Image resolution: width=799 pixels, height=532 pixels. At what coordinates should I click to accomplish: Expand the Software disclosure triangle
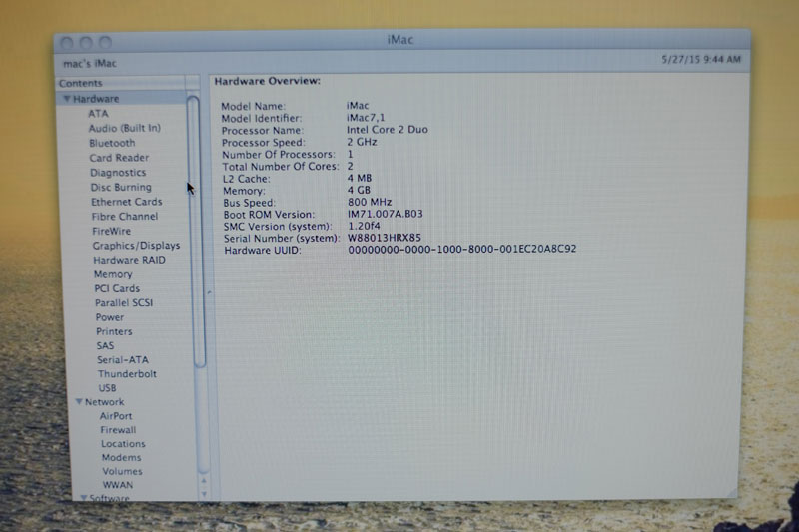(x=83, y=497)
